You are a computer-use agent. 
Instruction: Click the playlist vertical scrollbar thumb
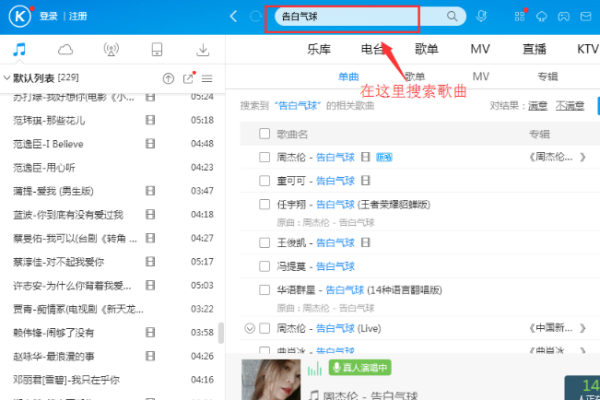point(221,333)
